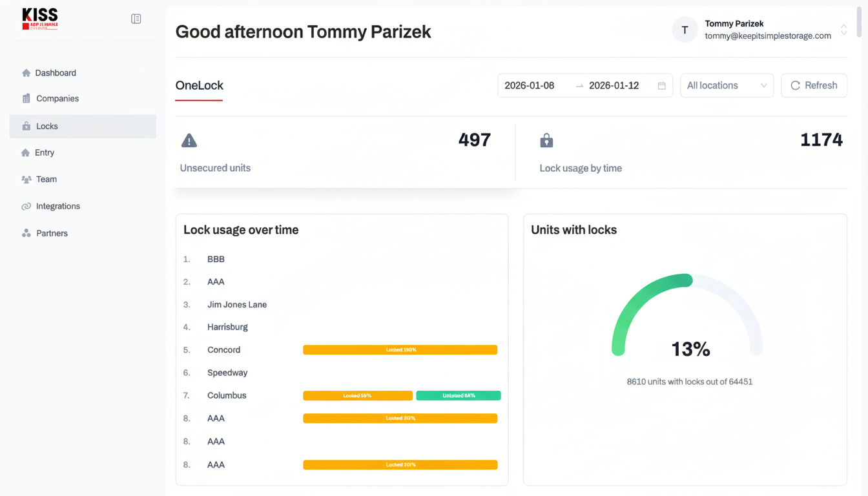Click the Companies building icon

tap(26, 99)
